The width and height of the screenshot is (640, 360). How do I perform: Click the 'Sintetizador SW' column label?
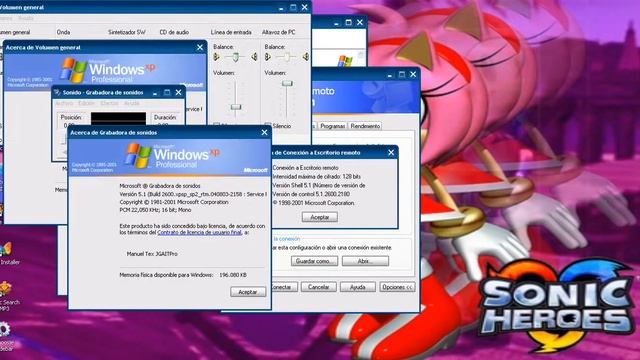pos(127,32)
